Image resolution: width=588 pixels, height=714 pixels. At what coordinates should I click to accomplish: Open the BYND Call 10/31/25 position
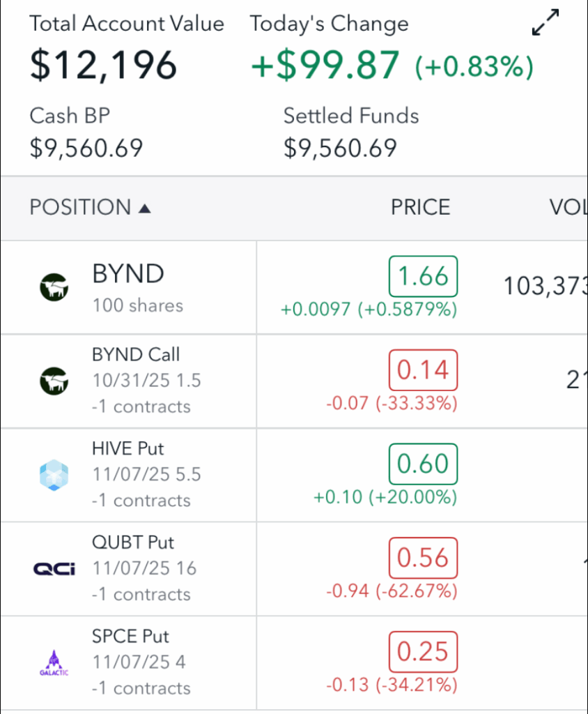[x=146, y=381]
